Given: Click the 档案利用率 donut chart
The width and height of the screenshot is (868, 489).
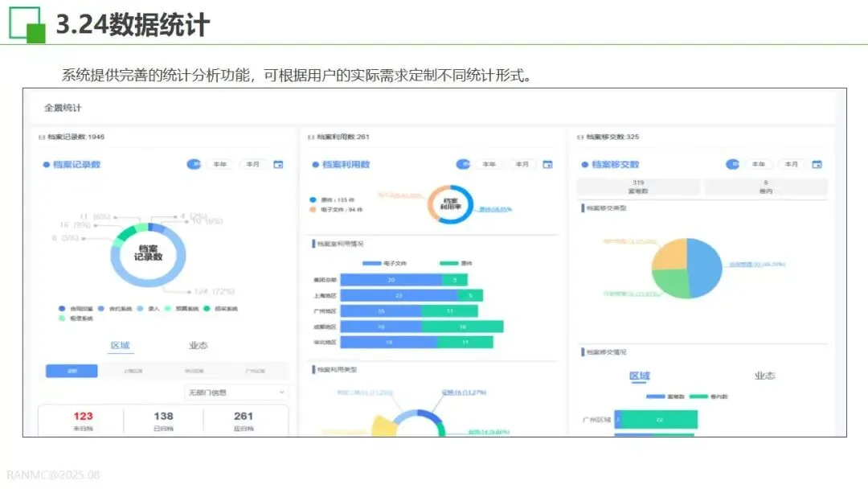Looking at the screenshot, I should tap(451, 204).
